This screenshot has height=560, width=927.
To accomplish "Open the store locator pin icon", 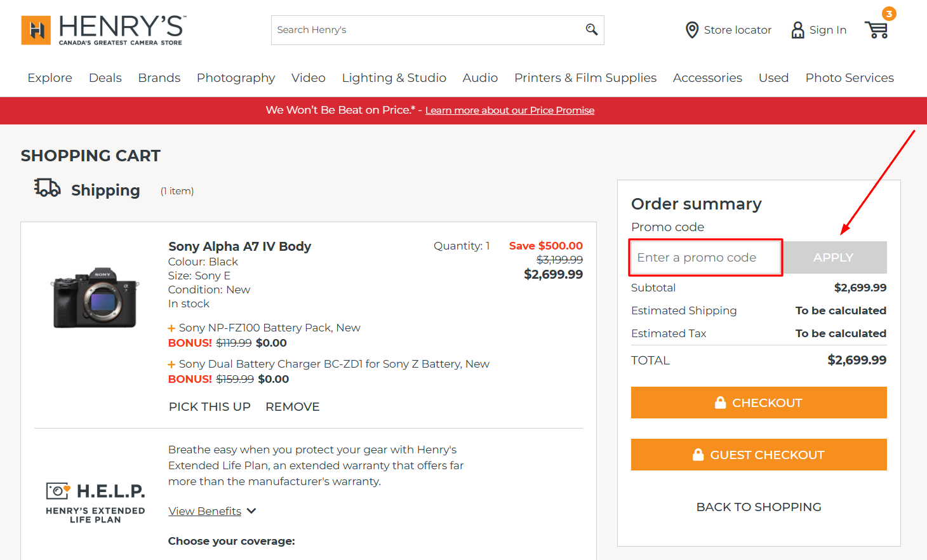I will coord(692,30).
